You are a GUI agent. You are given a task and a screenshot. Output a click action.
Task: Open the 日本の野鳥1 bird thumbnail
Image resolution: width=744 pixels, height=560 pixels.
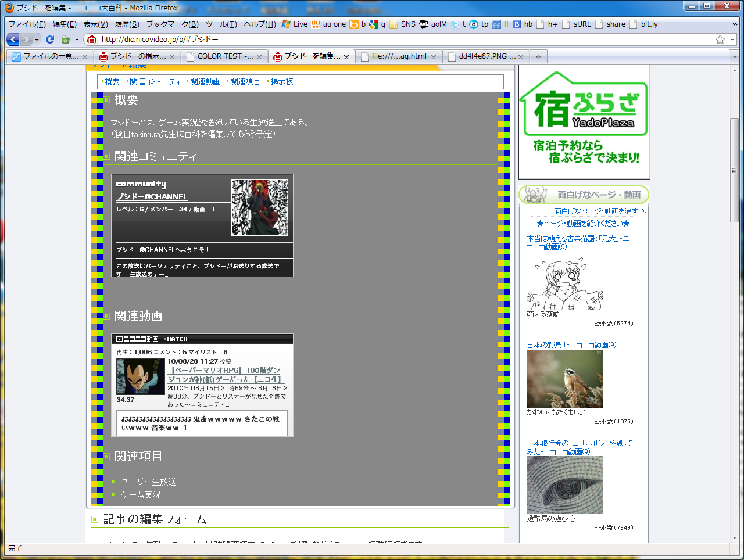click(564, 379)
